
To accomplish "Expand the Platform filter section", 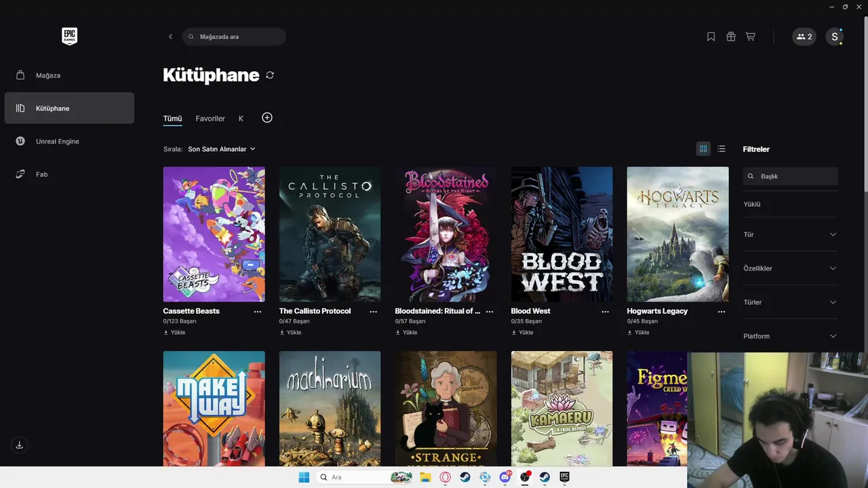I will click(791, 336).
